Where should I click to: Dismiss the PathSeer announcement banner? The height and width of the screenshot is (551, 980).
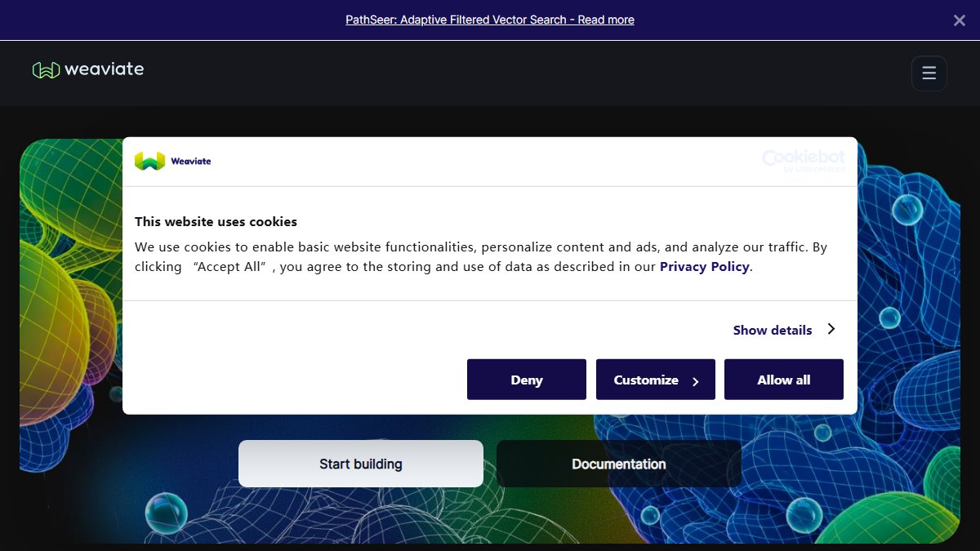[960, 20]
